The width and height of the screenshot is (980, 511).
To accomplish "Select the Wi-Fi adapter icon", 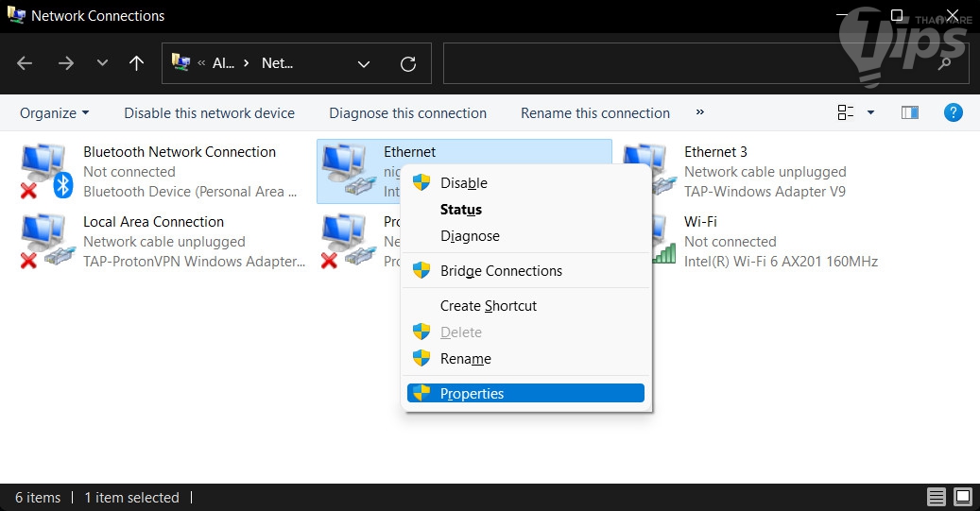I will pos(654,240).
